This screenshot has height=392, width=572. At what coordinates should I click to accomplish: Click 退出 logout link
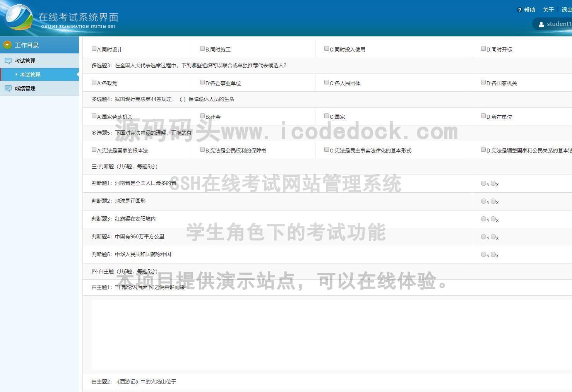tap(567, 10)
